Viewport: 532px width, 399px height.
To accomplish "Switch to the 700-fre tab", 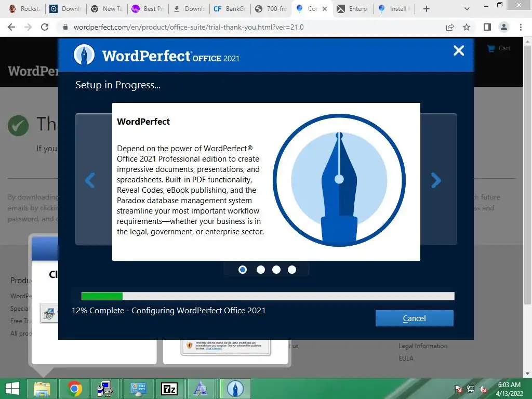I will coord(271,9).
